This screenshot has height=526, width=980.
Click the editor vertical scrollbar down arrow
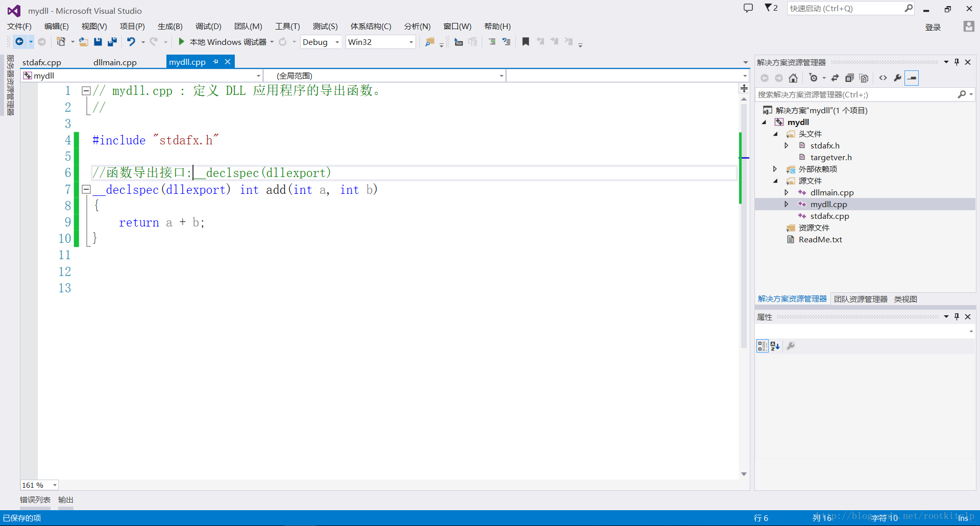point(744,474)
